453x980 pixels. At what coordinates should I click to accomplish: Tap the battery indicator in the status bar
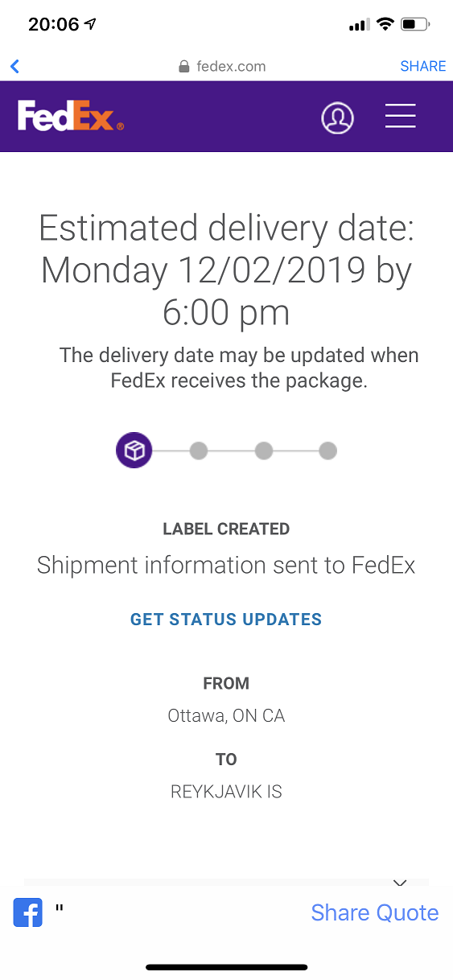(x=416, y=24)
